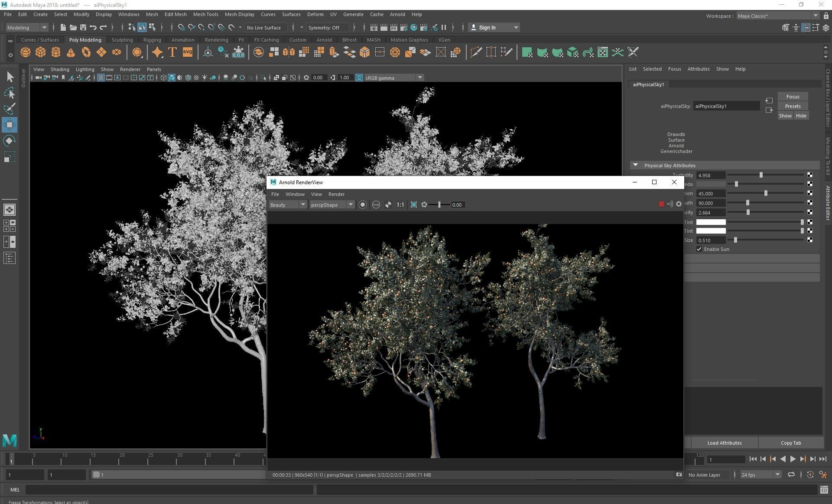Click the crop region icon in RenderView
The image size is (832, 504).
414,205
